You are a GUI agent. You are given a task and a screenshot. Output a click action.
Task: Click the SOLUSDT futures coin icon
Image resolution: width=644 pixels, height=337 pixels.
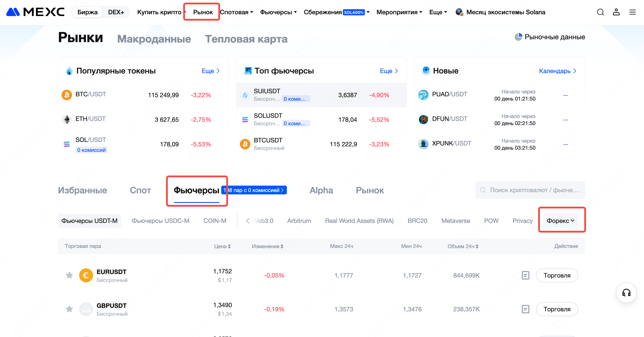pyautogui.click(x=245, y=119)
